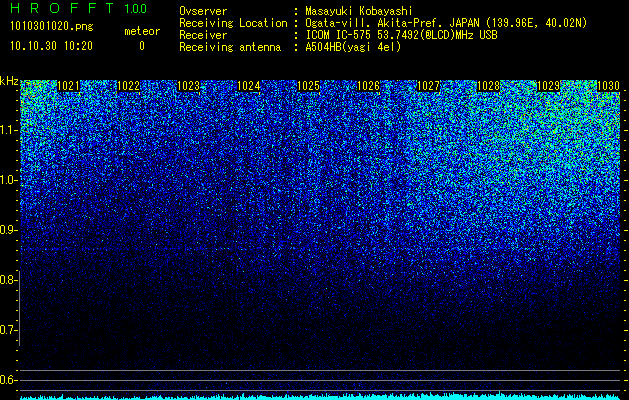The width and height of the screenshot is (629, 400).
Task: Click the 1030 time marker
Action: click(x=609, y=86)
